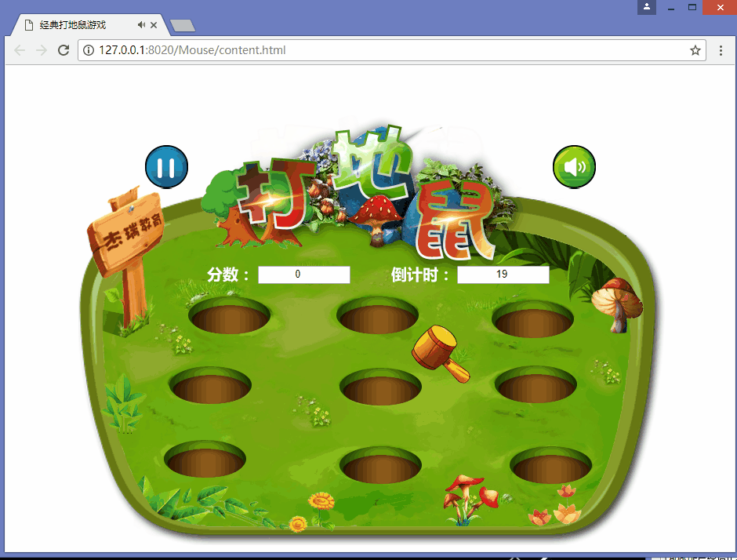Close the 经典打地鼠游戏 tab
This screenshot has width=737, height=560.
point(154,25)
